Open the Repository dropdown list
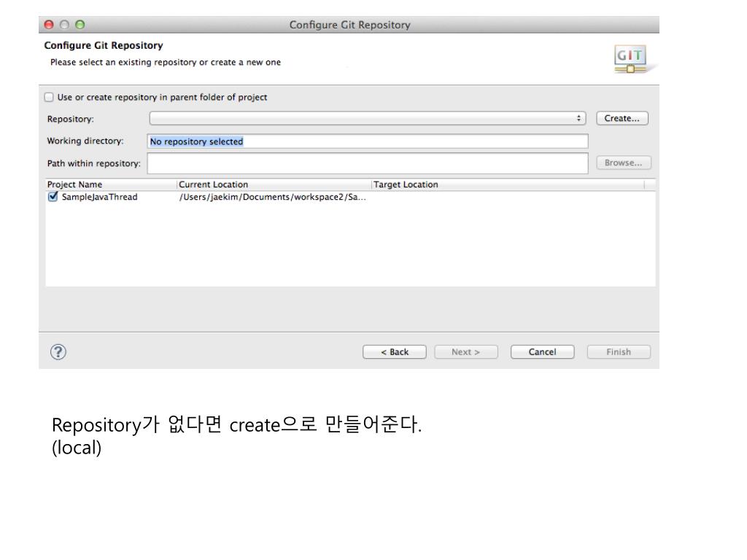 pyautogui.click(x=368, y=118)
